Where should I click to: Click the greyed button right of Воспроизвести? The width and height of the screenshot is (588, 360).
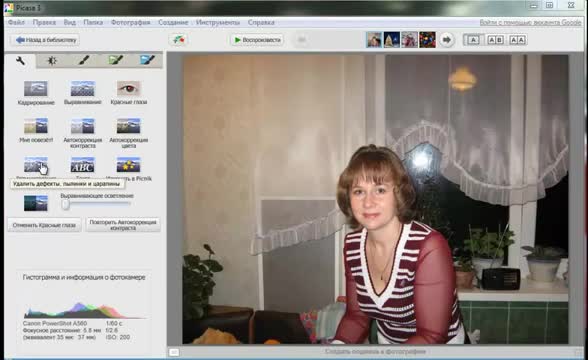(301, 40)
